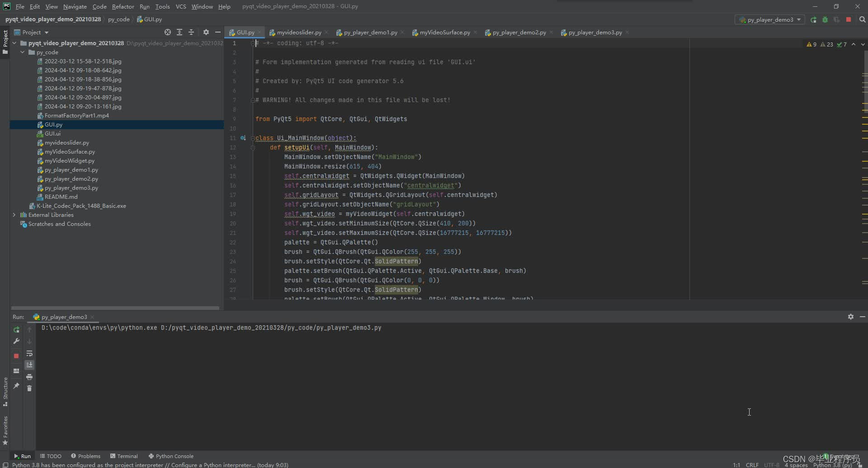Switch to myVideoSurface.py editor tab
Image resolution: width=868 pixels, height=468 pixels.
coord(444,32)
